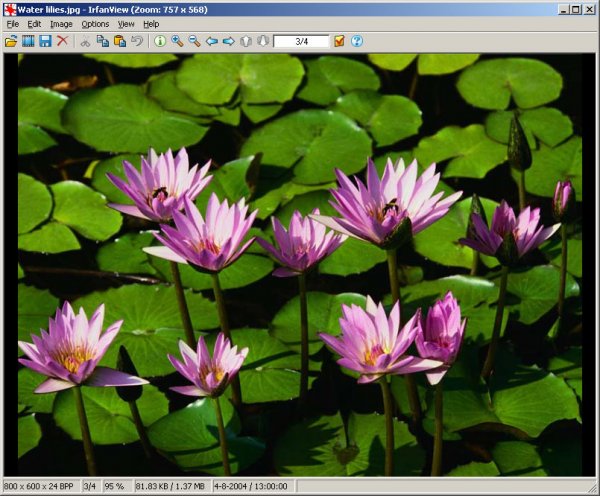Open the Options menu
This screenshot has height=496, width=600.
95,23
